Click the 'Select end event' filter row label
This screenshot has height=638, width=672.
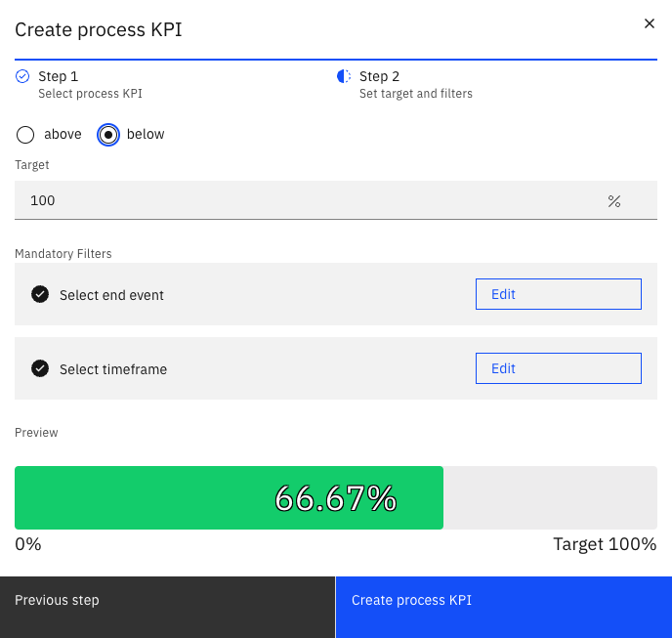[x=111, y=295]
